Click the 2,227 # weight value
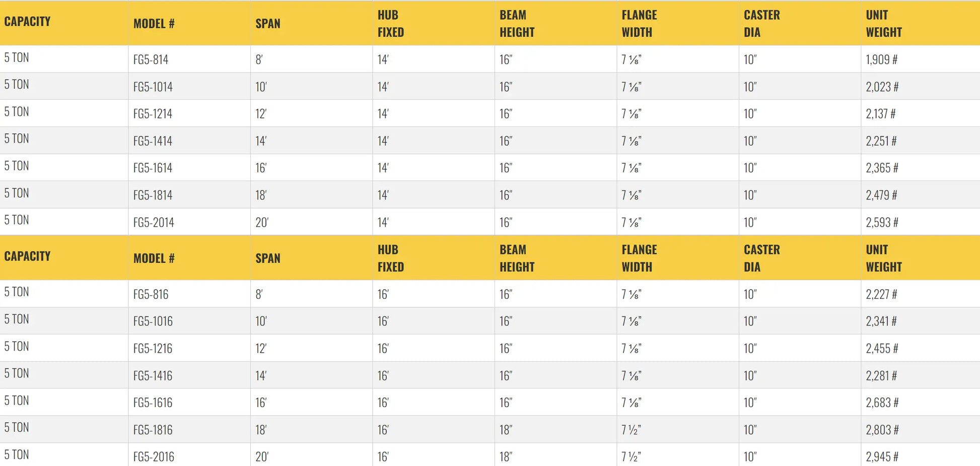Screen dimensions: 980x466 [x=881, y=294]
